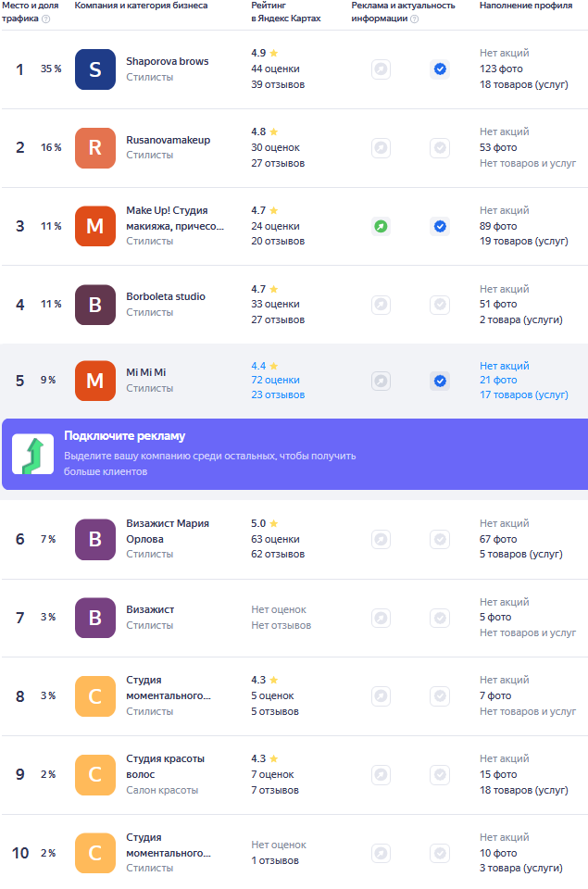This screenshot has width=588, height=889.
Task: Click the '35 %' traffic share value
Action: click(51, 69)
